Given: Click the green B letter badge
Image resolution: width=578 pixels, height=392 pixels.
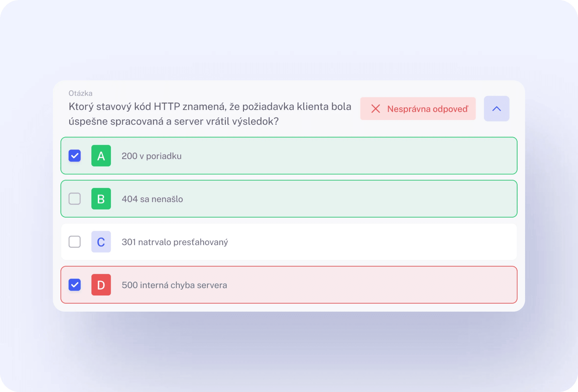Looking at the screenshot, I should pyautogui.click(x=101, y=199).
